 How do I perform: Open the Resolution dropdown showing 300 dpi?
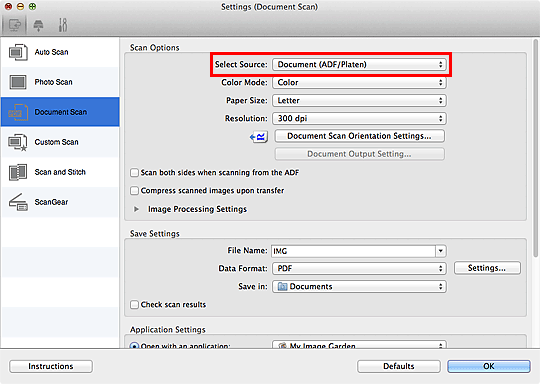pyautogui.click(x=359, y=118)
